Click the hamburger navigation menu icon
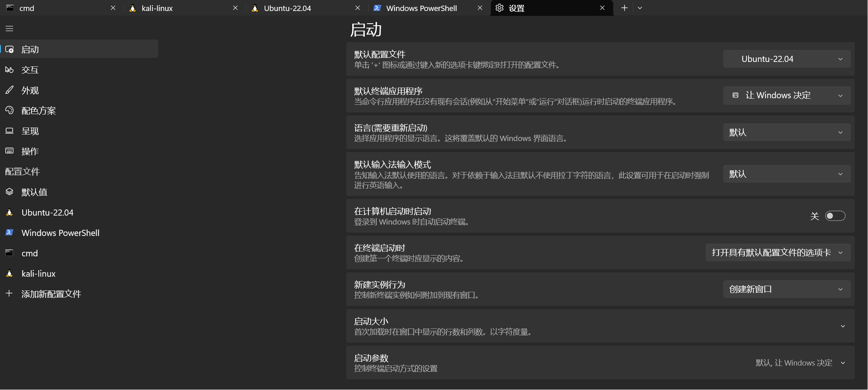The image size is (868, 390). 9,29
